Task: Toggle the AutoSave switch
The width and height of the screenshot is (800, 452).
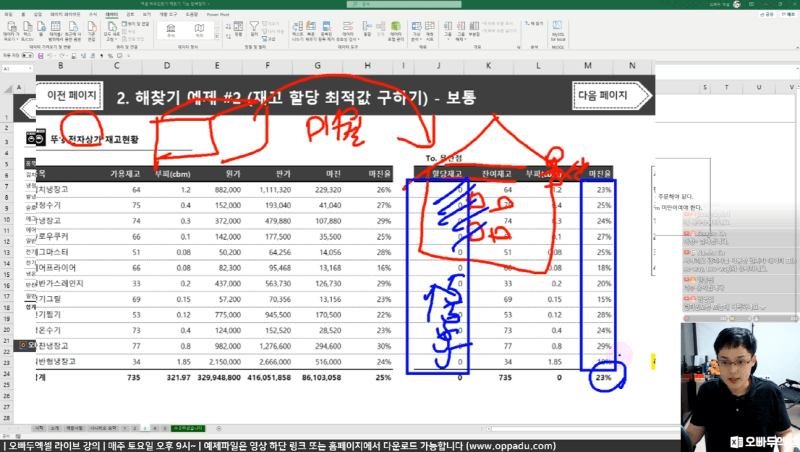Action: (x=27, y=56)
